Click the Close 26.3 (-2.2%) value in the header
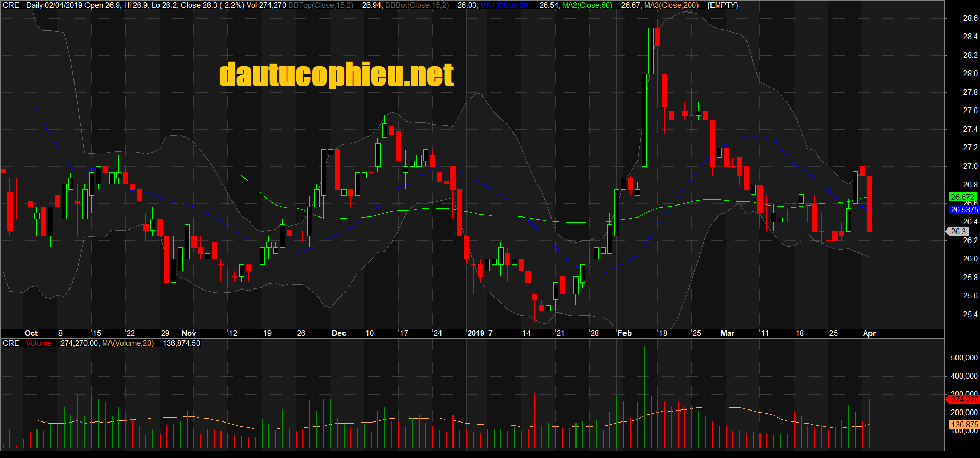This screenshot has height=458, width=980. coord(212,5)
